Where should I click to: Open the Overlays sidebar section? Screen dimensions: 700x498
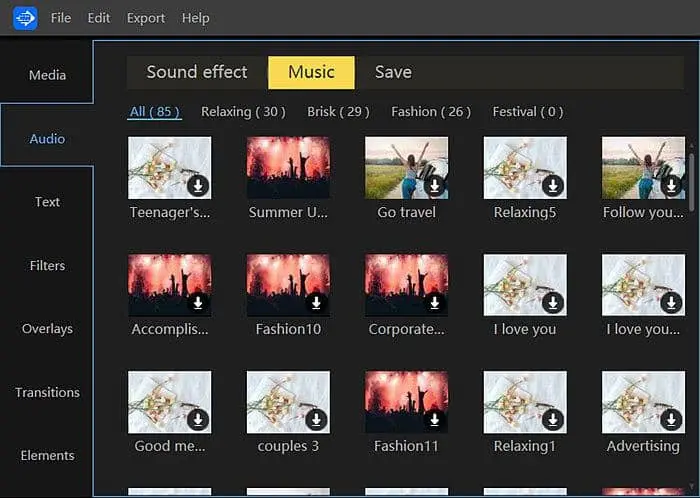point(47,329)
